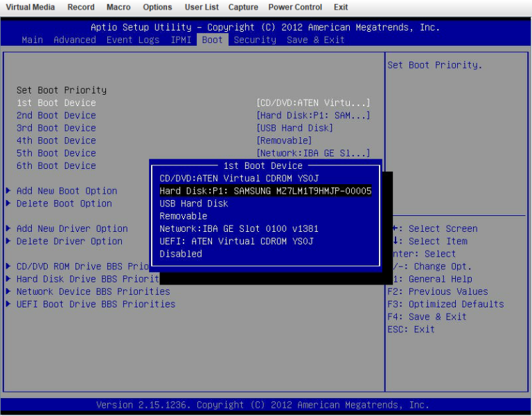532x416 pixels.
Task: Select Disabled option in boot device popup
Action: click(x=181, y=254)
